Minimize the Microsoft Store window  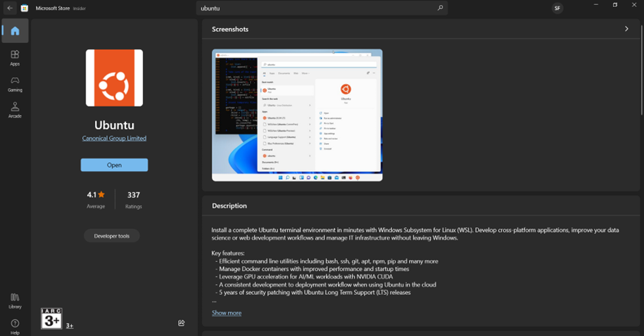pyautogui.click(x=596, y=5)
